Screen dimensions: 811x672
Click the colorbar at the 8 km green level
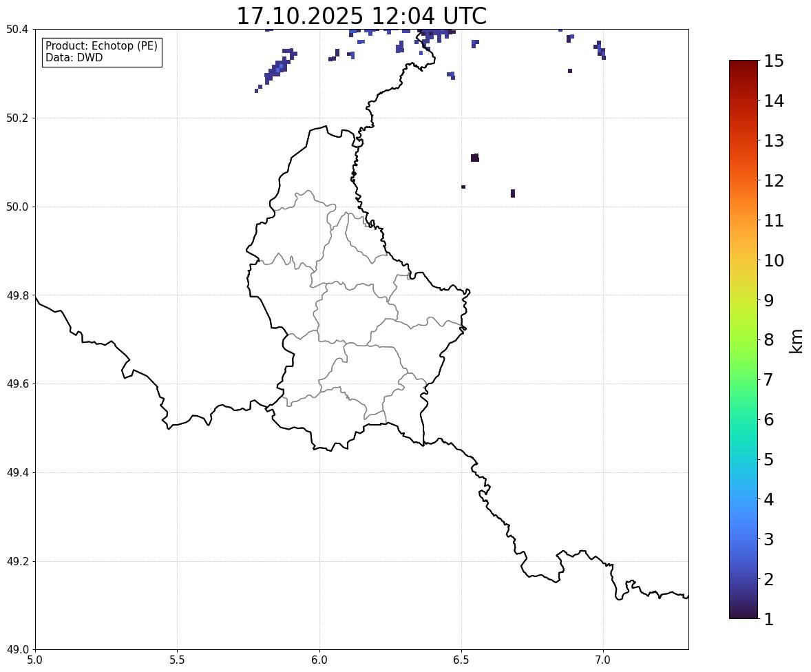[x=744, y=340]
